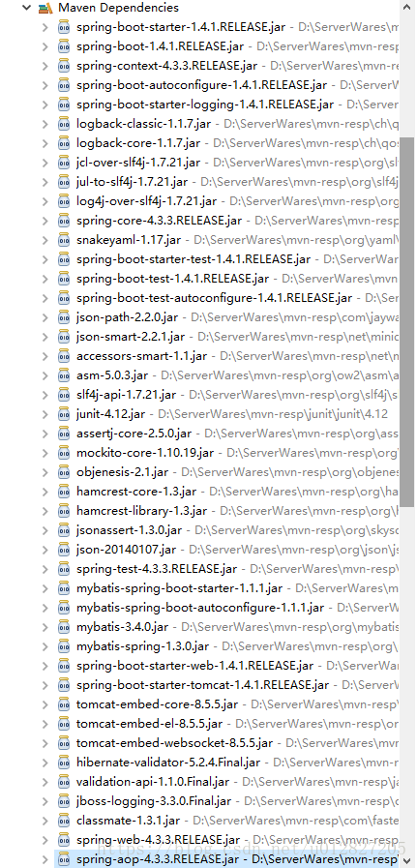The height and width of the screenshot is (868, 417).
Task: Select tomcat-embed-el-8.5.5.jar entry
Action: pyautogui.click(x=150, y=724)
